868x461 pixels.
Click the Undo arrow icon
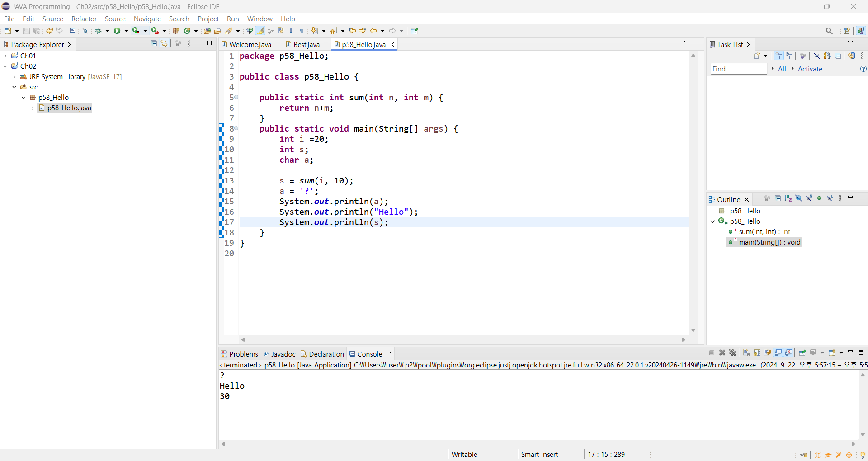pos(49,31)
